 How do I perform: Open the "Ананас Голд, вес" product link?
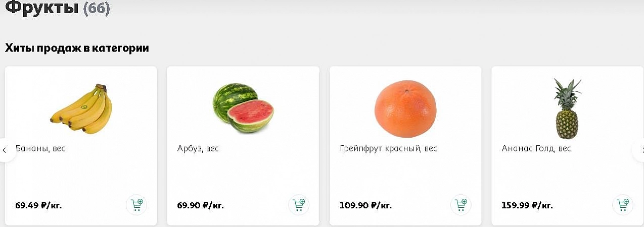point(536,149)
